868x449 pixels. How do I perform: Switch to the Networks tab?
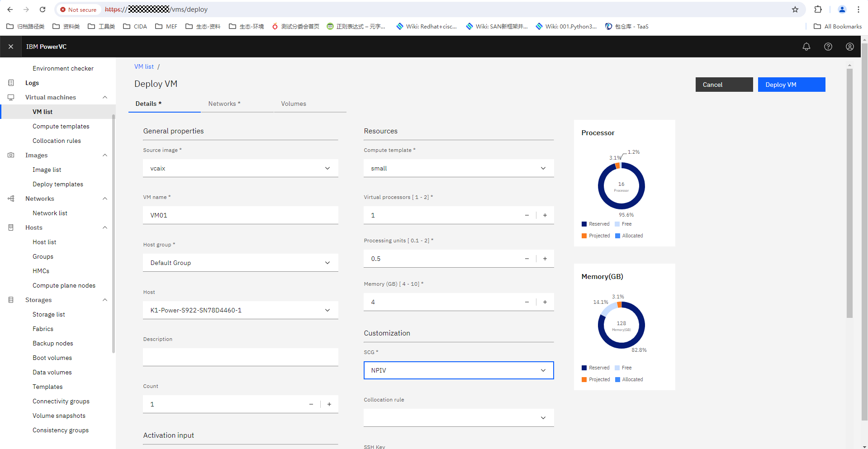click(x=237, y=104)
